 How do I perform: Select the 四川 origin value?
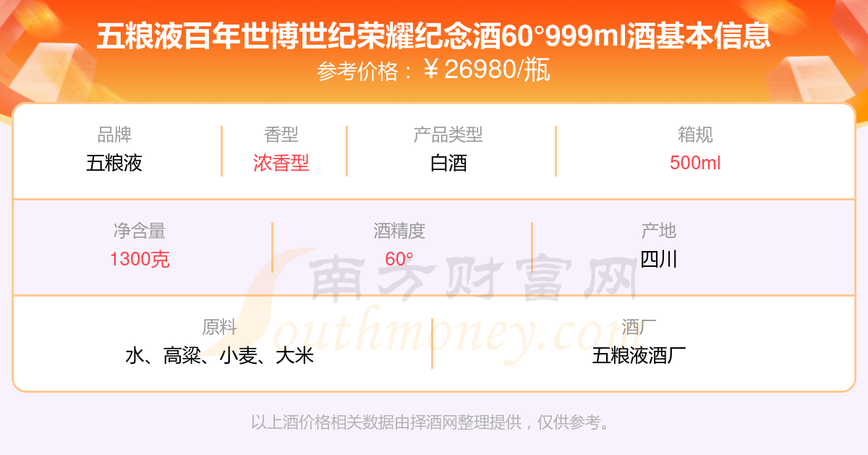pos(658,259)
